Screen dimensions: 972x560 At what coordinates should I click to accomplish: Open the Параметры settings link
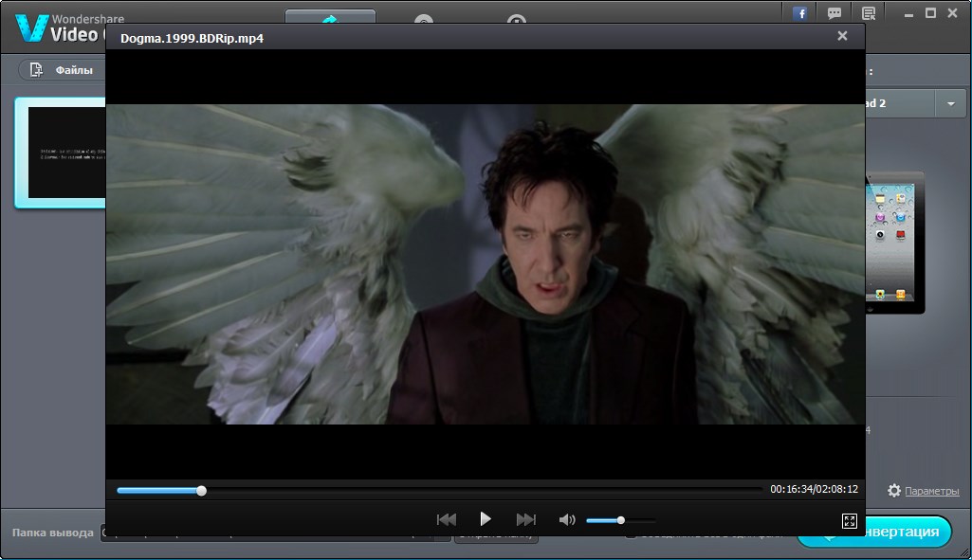click(x=932, y=491)
